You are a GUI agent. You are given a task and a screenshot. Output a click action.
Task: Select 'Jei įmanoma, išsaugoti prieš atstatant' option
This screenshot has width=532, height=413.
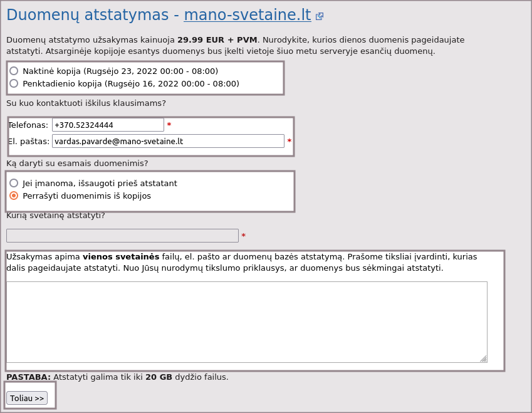[14, 183]
